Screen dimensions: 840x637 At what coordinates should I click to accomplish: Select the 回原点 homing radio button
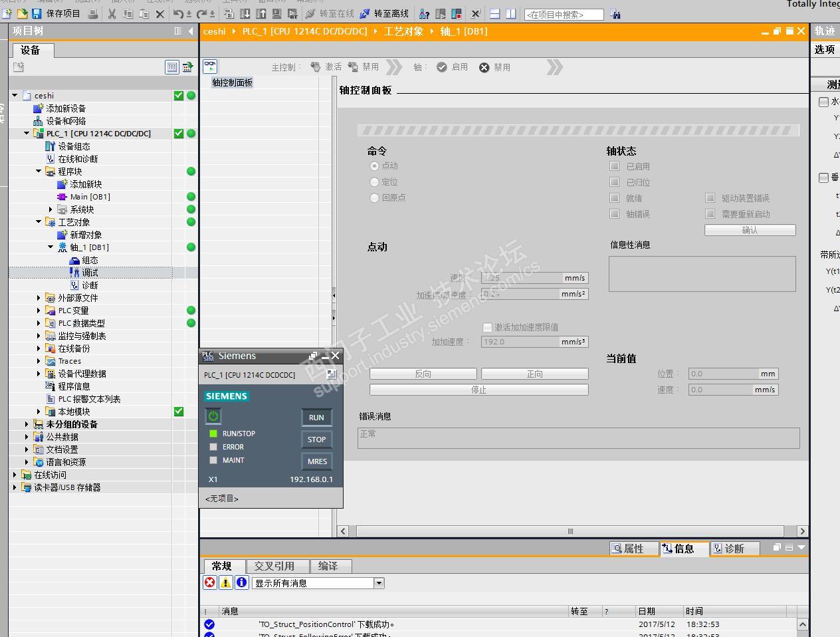point(375,197)
